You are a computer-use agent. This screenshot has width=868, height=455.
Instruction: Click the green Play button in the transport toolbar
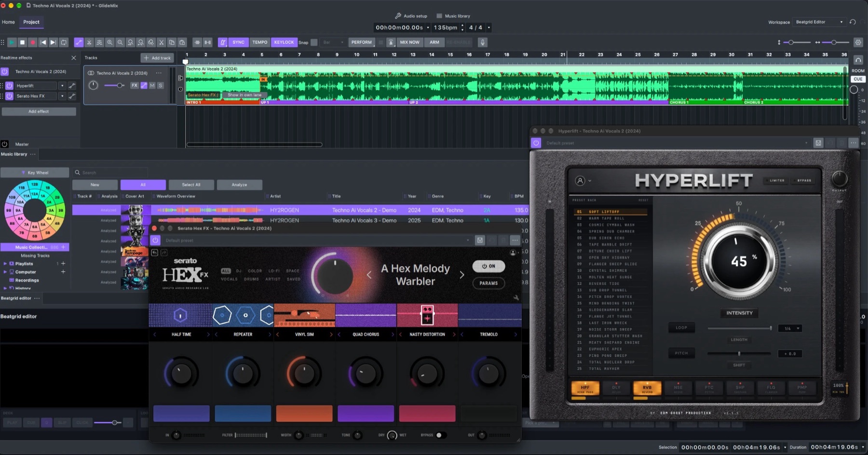point(12,42)
